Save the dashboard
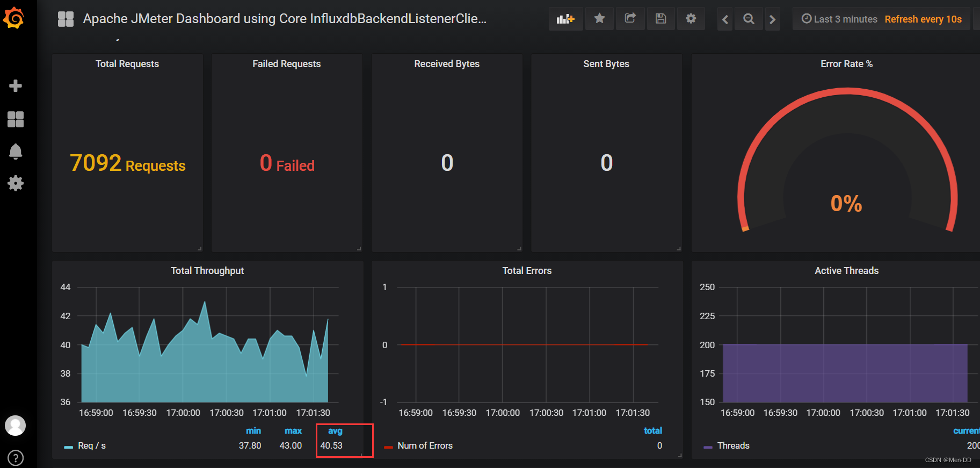 tap(661, 19)
